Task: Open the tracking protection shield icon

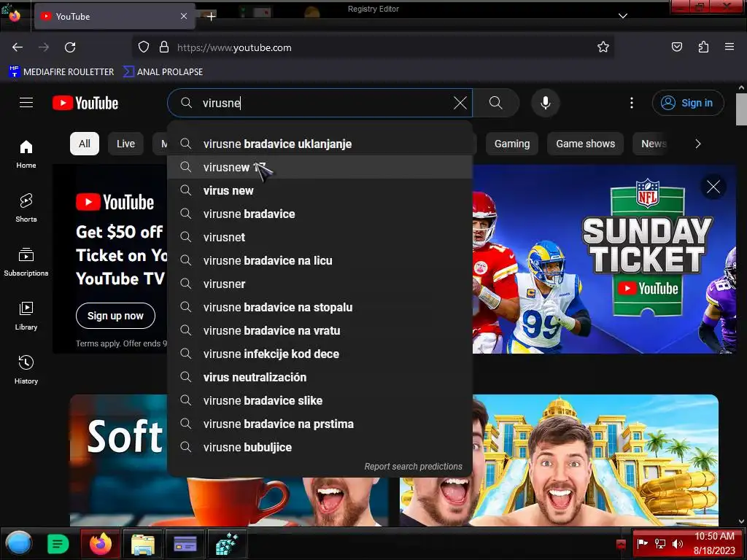Action: (144, 47)
